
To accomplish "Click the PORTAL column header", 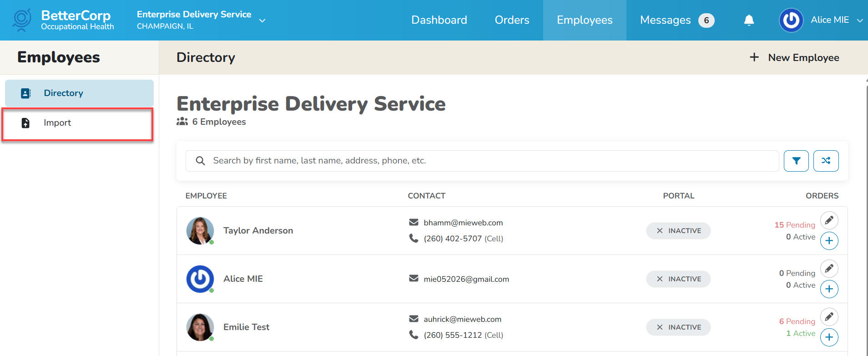I will coord(678,196).
